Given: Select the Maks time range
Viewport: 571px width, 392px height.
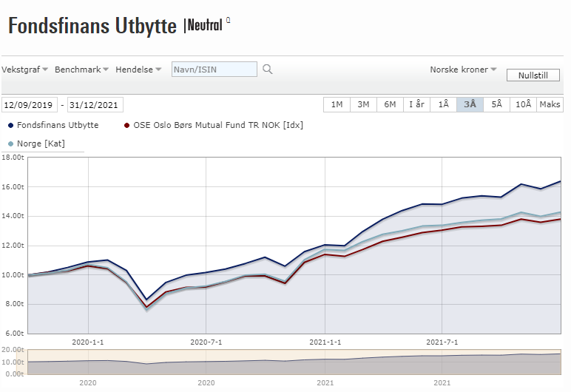Looking at the screenshot, I should click(x=550, y=104).
